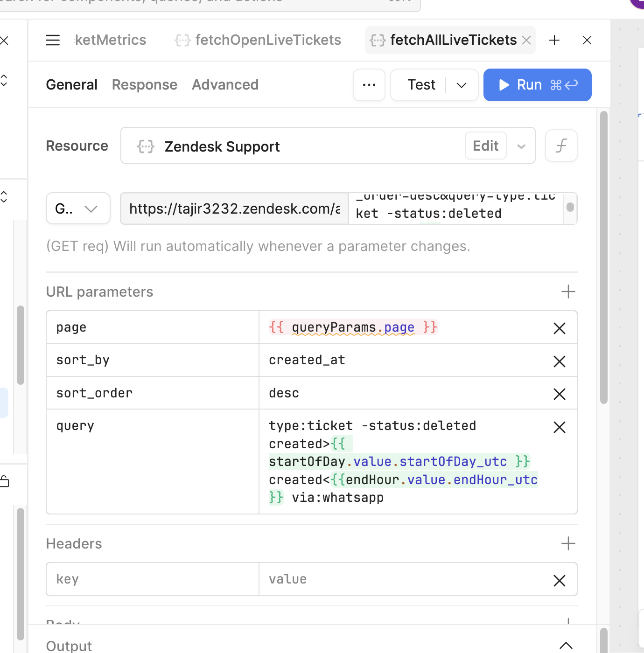
Task: Add a new header row
Action: [568, 543]
